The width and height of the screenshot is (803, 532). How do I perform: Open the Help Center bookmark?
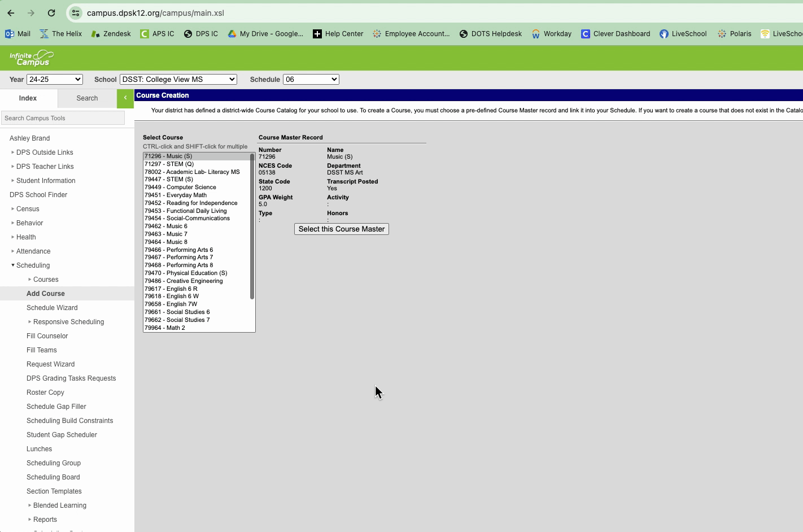tap(338, 34)
